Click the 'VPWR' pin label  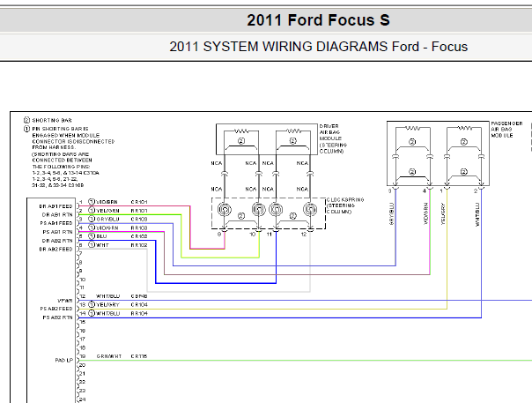65,301
